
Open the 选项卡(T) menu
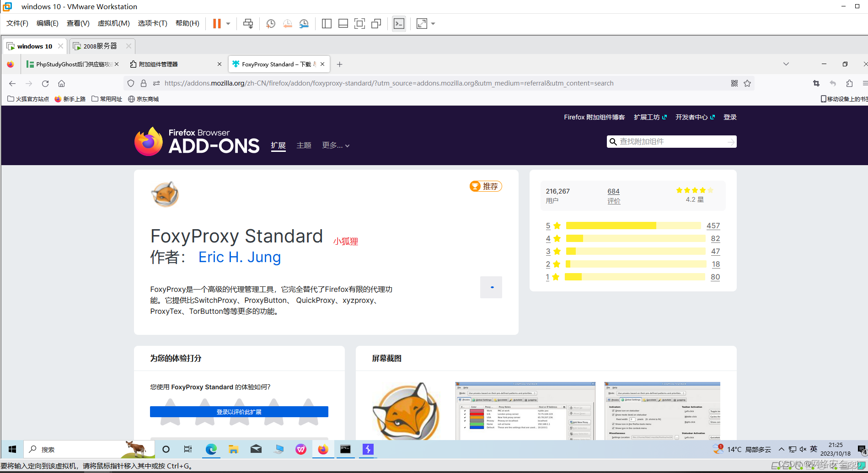point(153,23)
